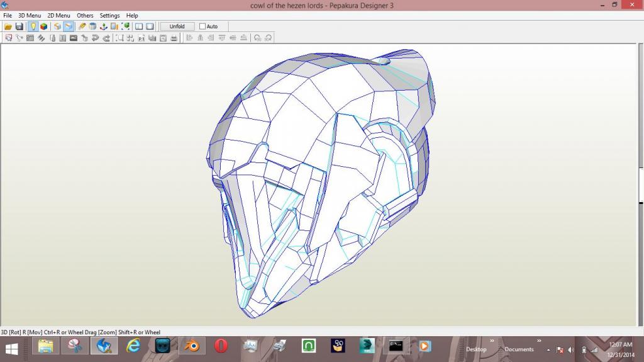644x362 pixels.
Task: Open the 3D Menu
Action: pos(30,15)
